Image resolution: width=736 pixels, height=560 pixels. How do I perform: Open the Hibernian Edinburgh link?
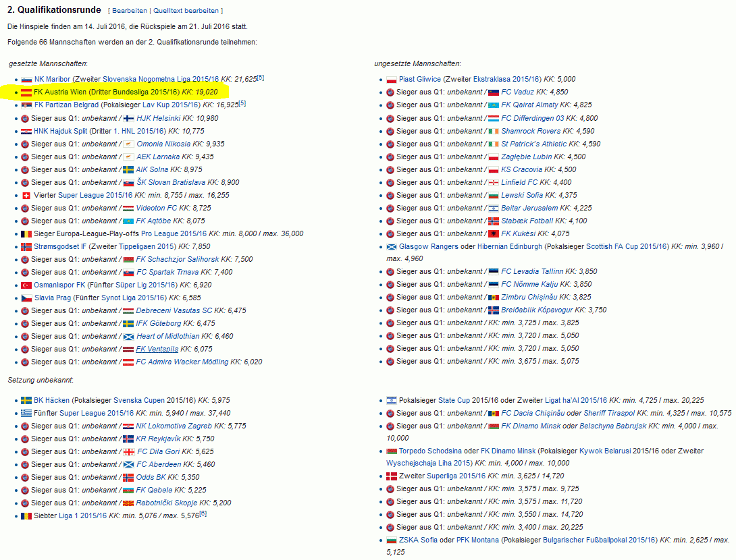pos(510,247)
